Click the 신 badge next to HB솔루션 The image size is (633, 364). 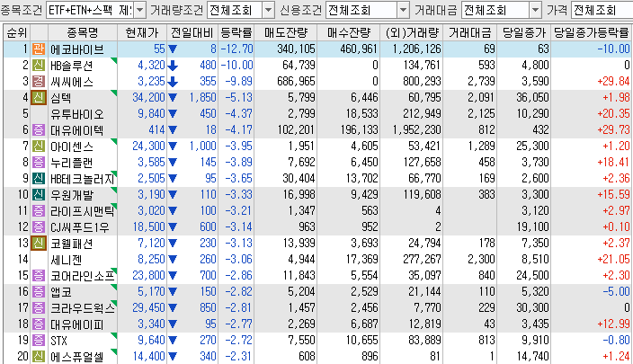(39, 66)
